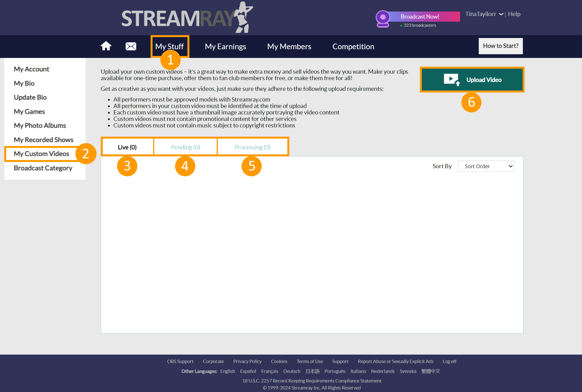Select the Live (0) tab
The image size is (582, 392).
(127, 147)
